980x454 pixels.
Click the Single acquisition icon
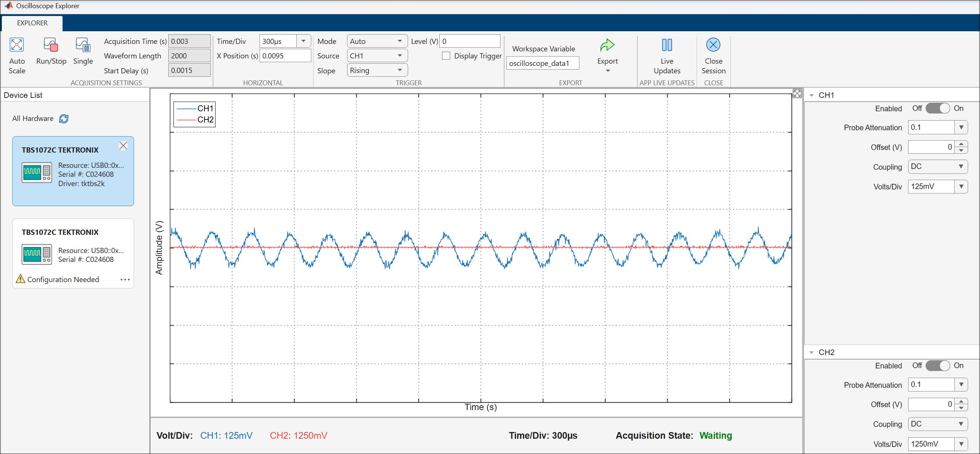pos(83,45)
